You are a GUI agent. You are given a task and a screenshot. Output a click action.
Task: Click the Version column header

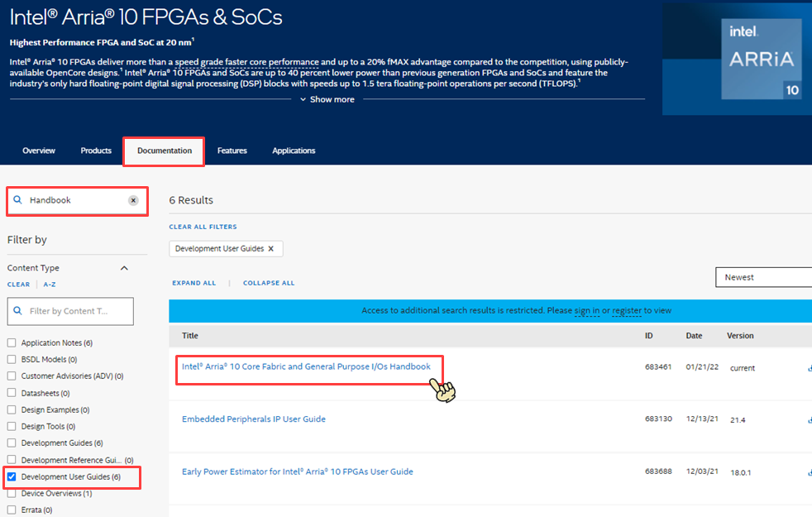740,336
